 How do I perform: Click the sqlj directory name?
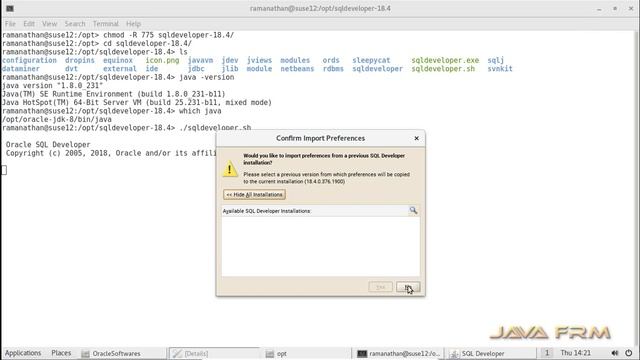tap(496, 60)
